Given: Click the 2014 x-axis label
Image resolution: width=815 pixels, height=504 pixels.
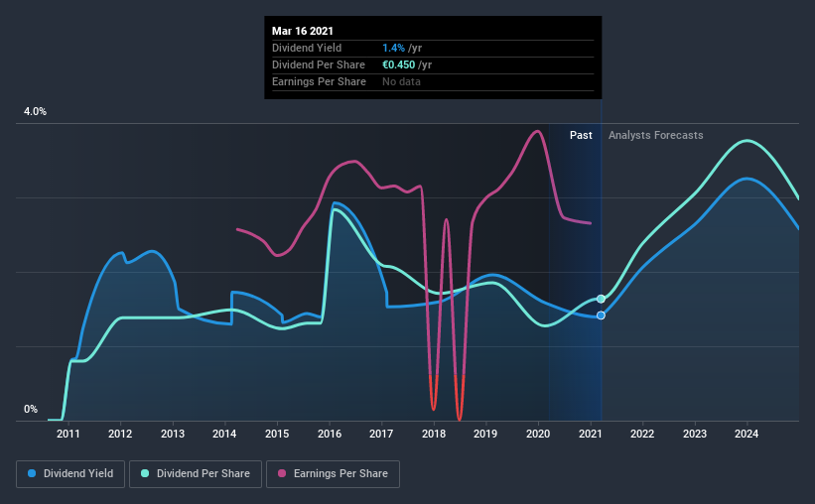Looking at the screenshot, I should pos(224,434).
